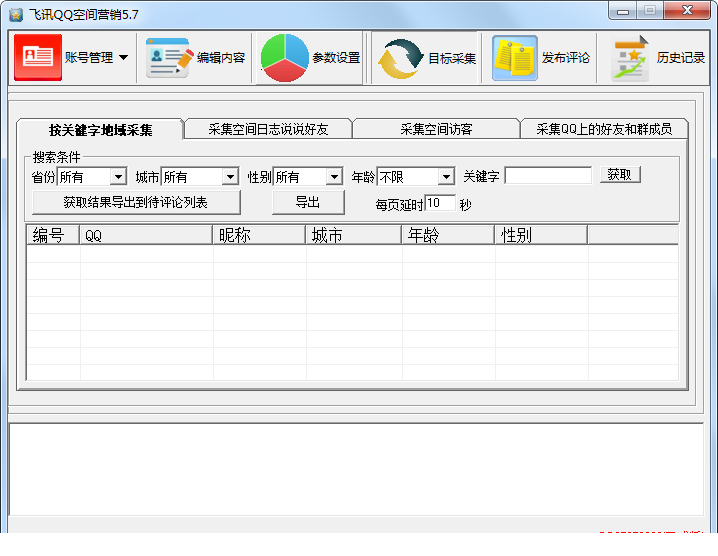Focus the 关键字 keyword input field
Image resolution: width=718 pixels, height=556 pixels.
pos(548,175)
